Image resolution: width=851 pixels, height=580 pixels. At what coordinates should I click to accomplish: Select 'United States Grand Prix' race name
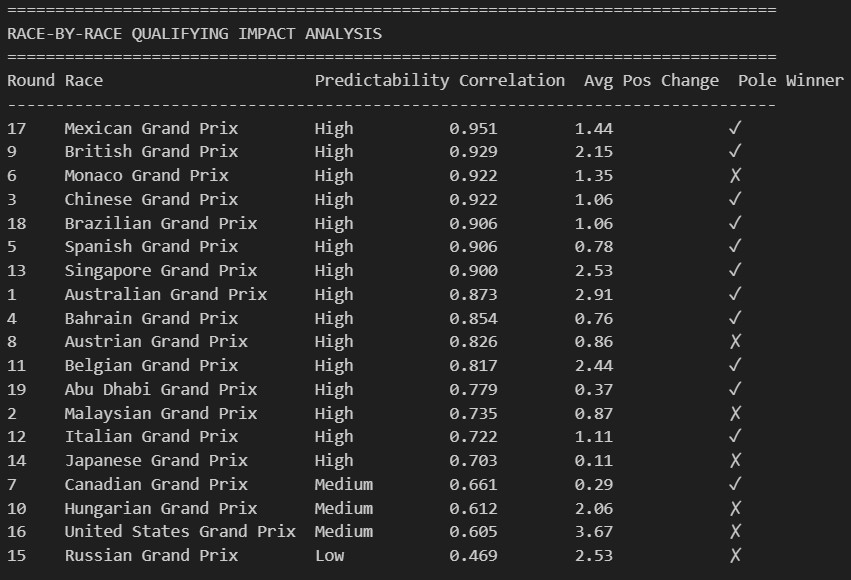click(x=180, y=532)
